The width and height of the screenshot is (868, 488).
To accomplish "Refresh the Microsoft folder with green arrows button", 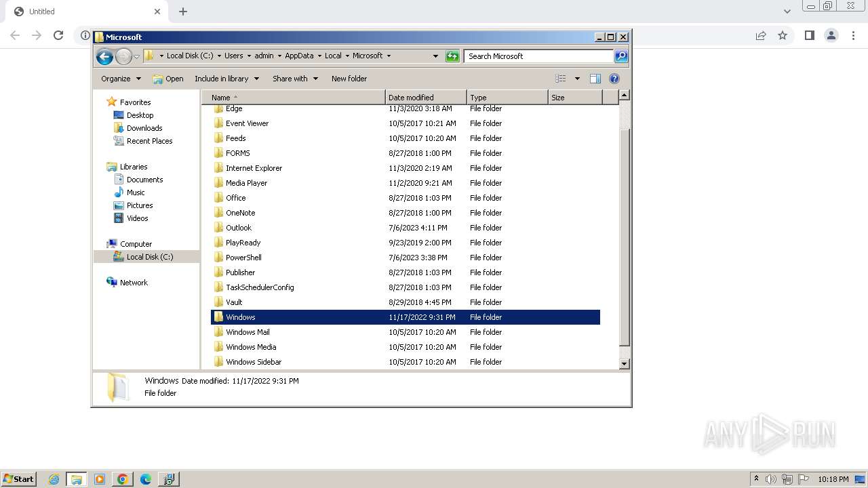I will 452,56.
